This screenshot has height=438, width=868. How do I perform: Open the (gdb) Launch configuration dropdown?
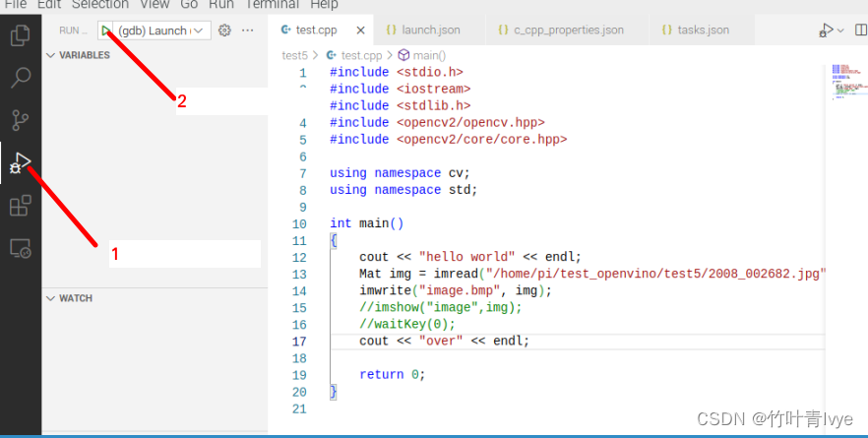click(161, 31)
